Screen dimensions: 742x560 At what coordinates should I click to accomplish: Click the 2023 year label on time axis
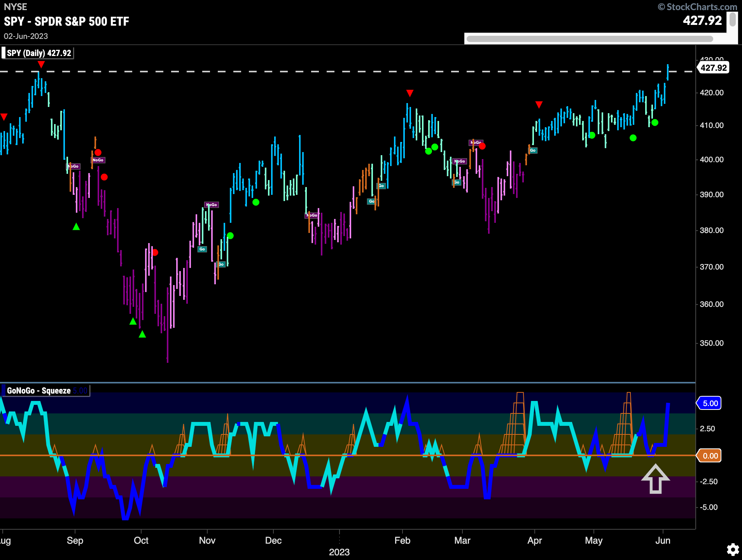(x=339, y=552)
